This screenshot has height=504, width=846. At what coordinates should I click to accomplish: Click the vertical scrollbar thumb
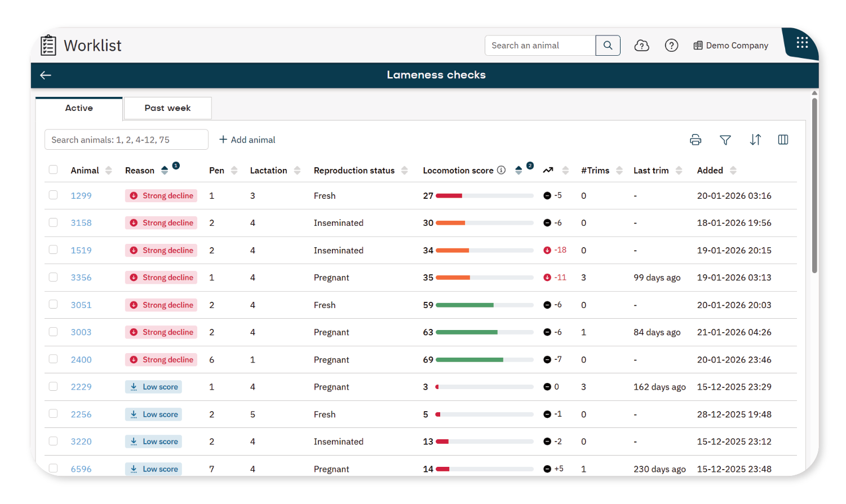click(x=814, y=186)
